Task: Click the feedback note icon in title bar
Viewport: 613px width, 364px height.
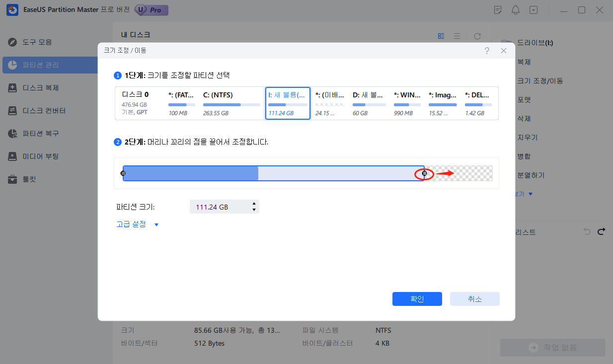Action: click(x=498, y=10)
